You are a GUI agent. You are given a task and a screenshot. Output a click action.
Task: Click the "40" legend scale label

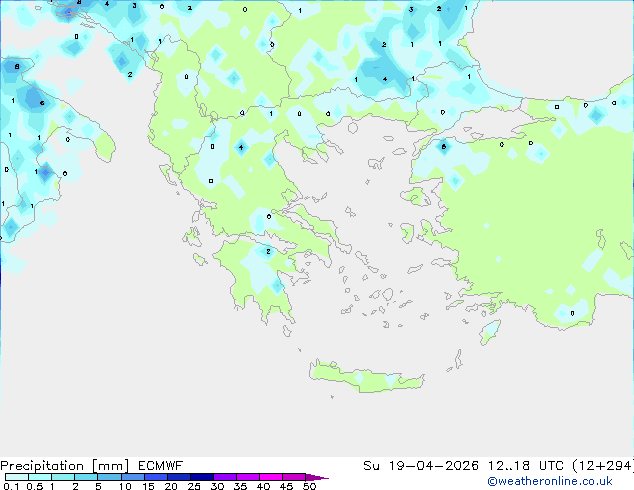pos(263,486)
